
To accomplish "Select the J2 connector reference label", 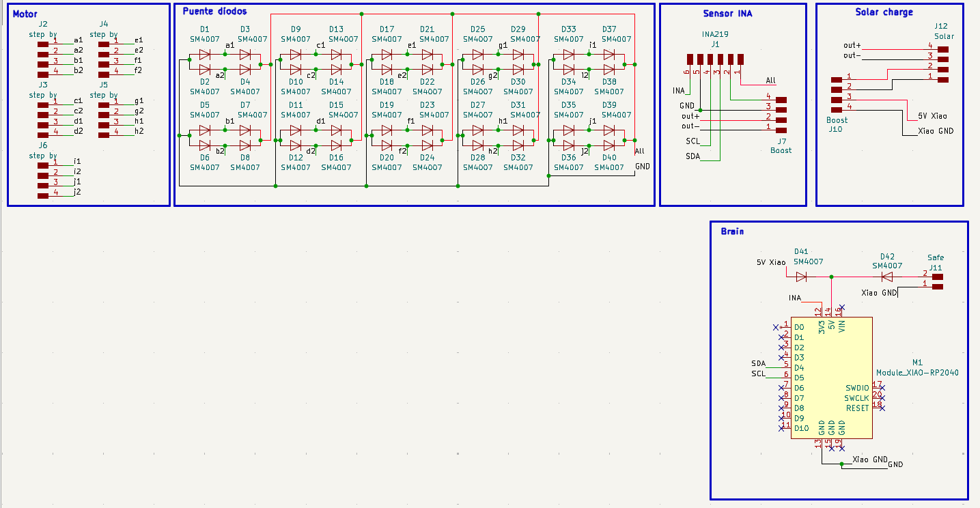I will [43, 24].
